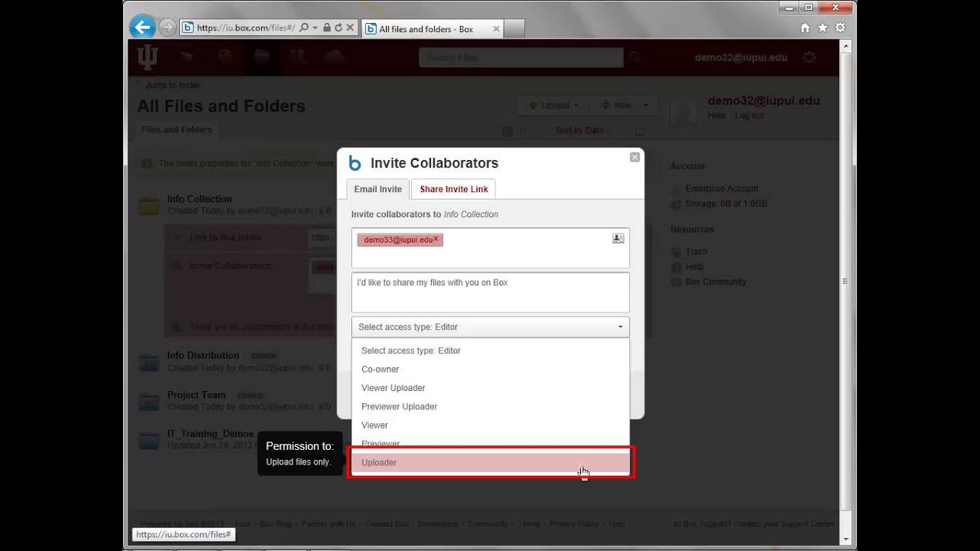Close the Invite Collaborators dialog
Image resolution: width=980 pixels, height=551 pixels.
coord(635,157)
